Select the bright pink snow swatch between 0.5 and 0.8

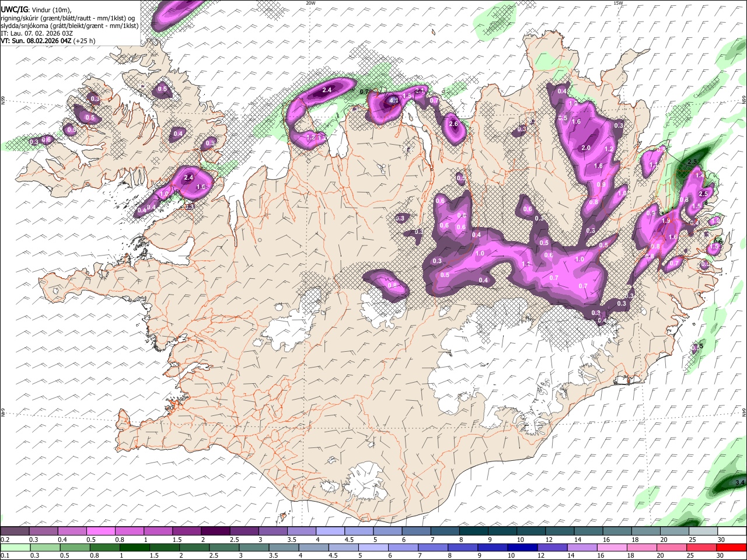pyautogui.click(x=100, y=531)
